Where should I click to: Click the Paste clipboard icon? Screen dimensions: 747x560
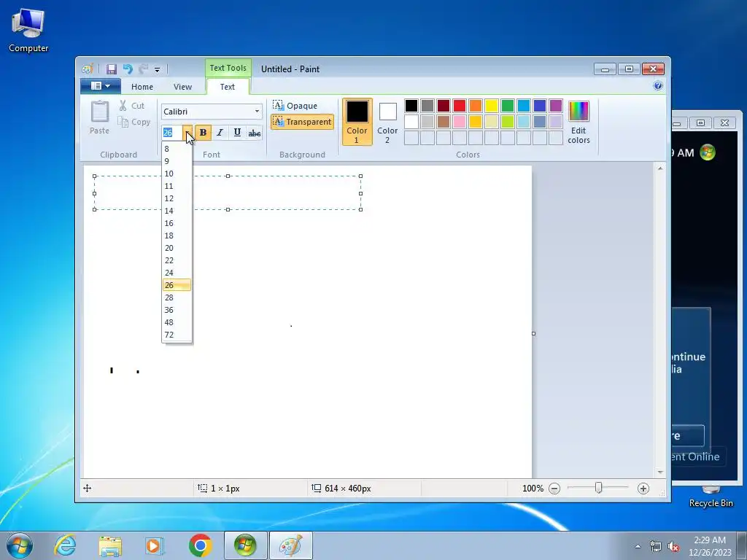point(99,117)
